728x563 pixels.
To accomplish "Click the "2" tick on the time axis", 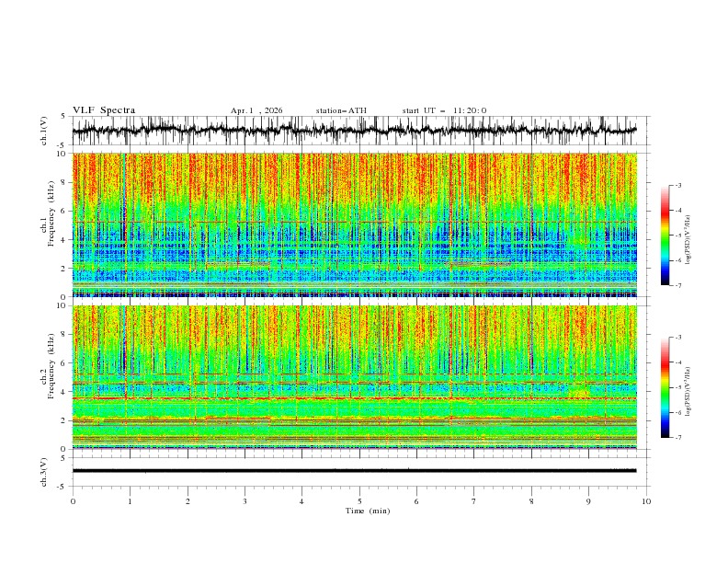I will coord(188,501).
